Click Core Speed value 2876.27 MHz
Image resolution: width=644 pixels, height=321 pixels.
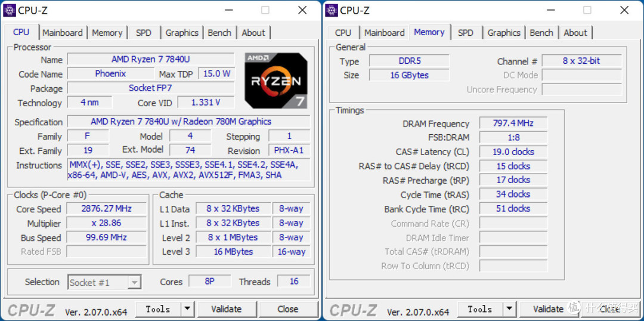[106, 209]
